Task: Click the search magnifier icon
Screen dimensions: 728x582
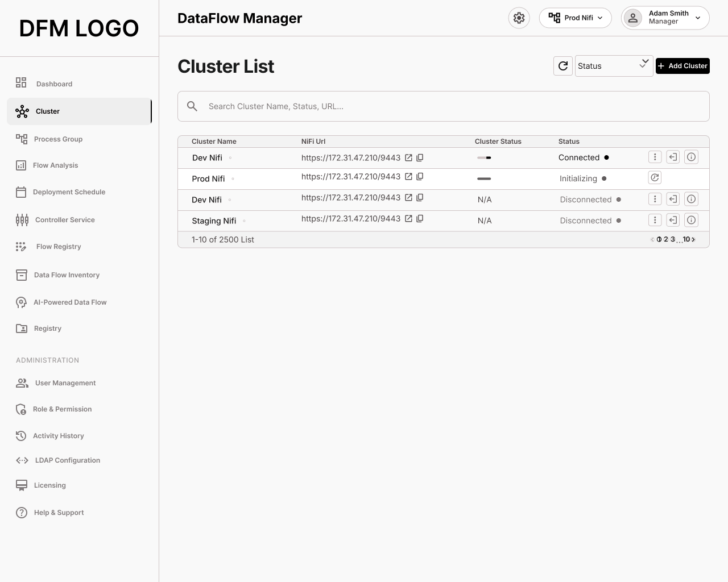Action: (192, 106)
